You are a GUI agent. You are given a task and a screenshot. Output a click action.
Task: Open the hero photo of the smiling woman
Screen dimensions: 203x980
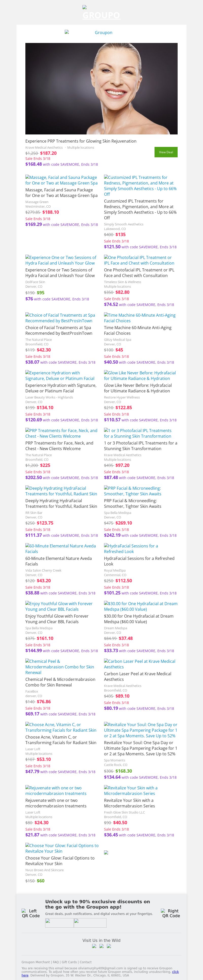tap(101, 89)
